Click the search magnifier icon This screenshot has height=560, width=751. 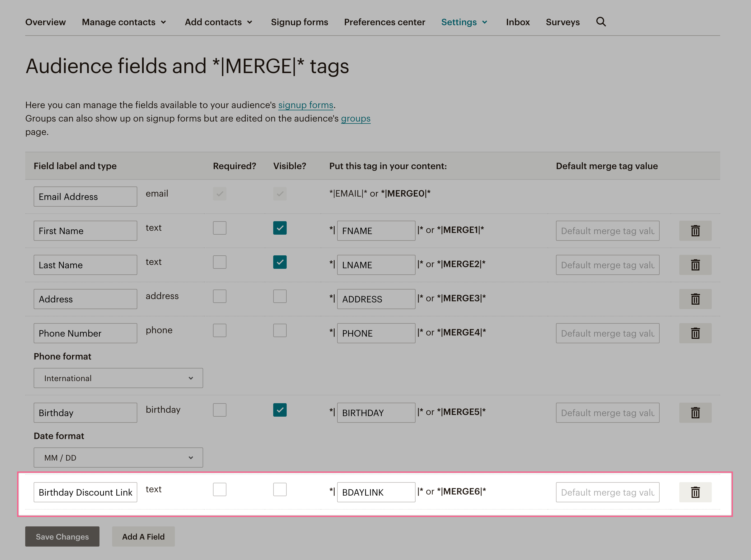click(x=601, y=22)
